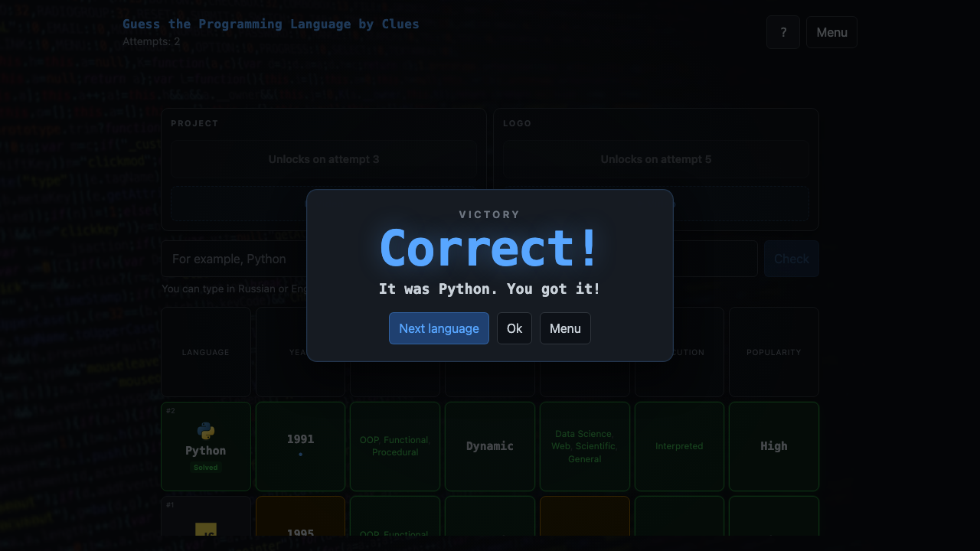Click the High popularity cell
980x551 pixels.
774,446
